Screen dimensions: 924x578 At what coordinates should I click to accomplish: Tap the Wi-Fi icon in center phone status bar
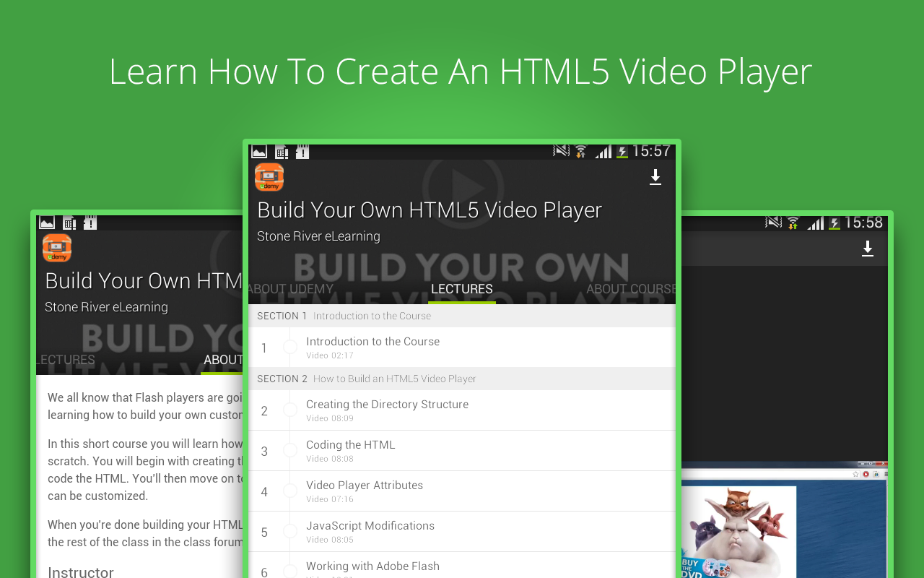581,151
